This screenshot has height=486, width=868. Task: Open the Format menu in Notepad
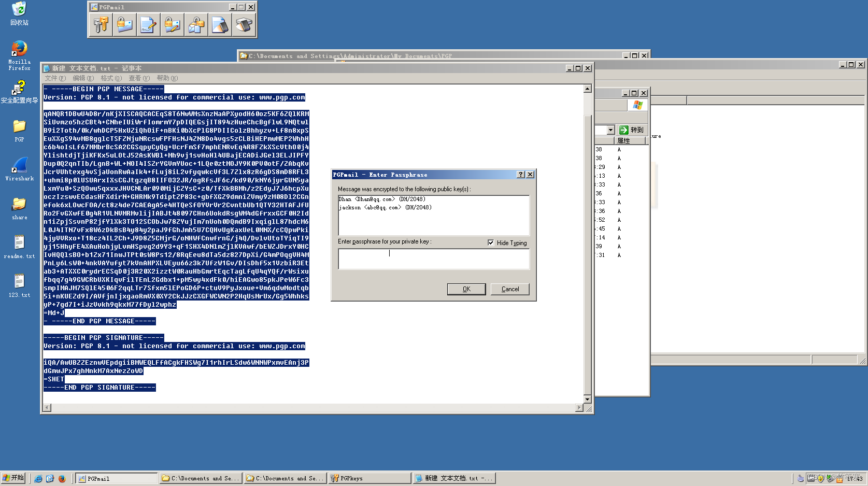(111, 78)
